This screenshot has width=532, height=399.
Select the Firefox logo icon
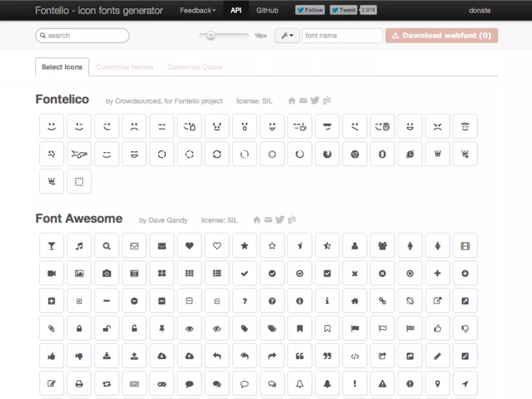pyautogui.click(x=327, y=154)
